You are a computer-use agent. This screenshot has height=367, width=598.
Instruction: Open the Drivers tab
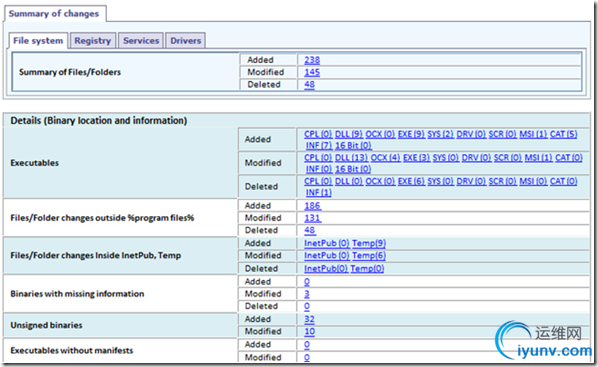(185, 40)
